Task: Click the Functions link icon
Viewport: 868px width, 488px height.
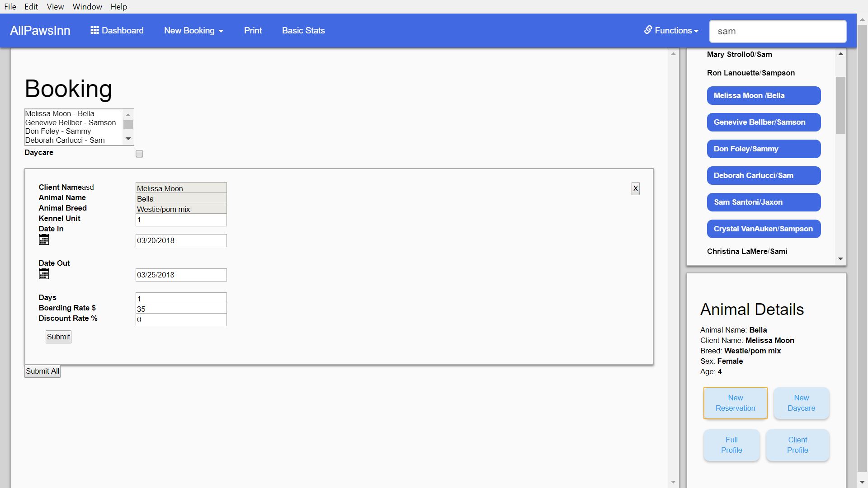Action: (x=648, y=30)
